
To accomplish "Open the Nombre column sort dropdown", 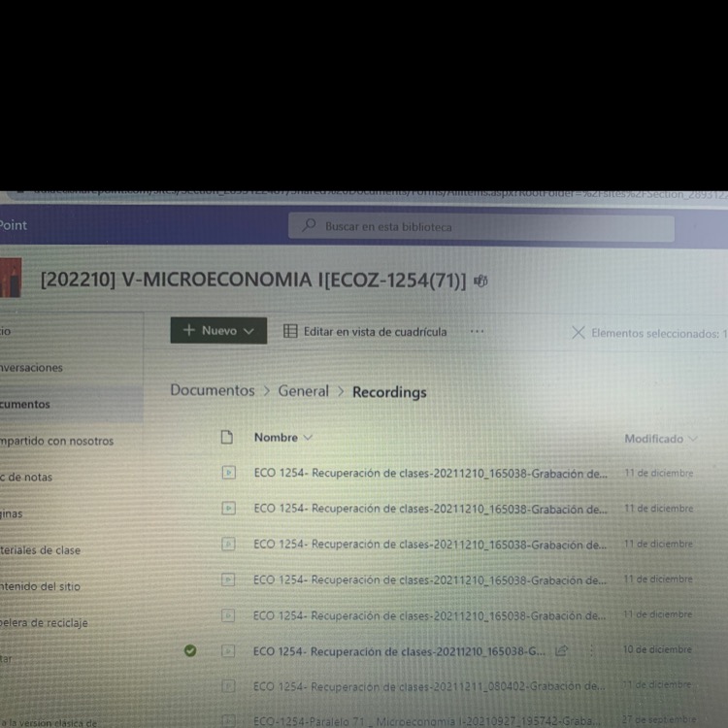I will click(x=308, y=438).
